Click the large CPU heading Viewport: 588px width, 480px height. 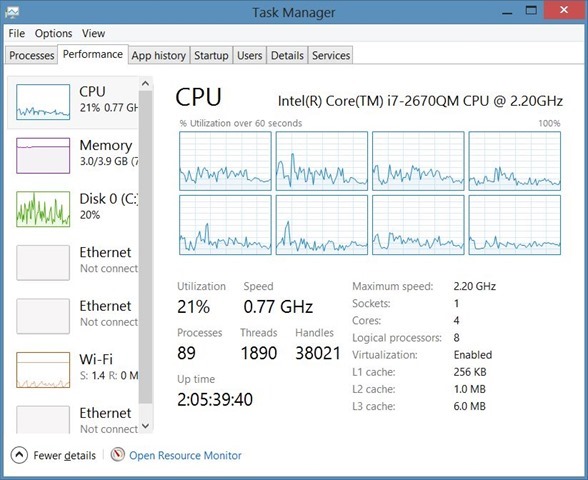coord(198,97)
